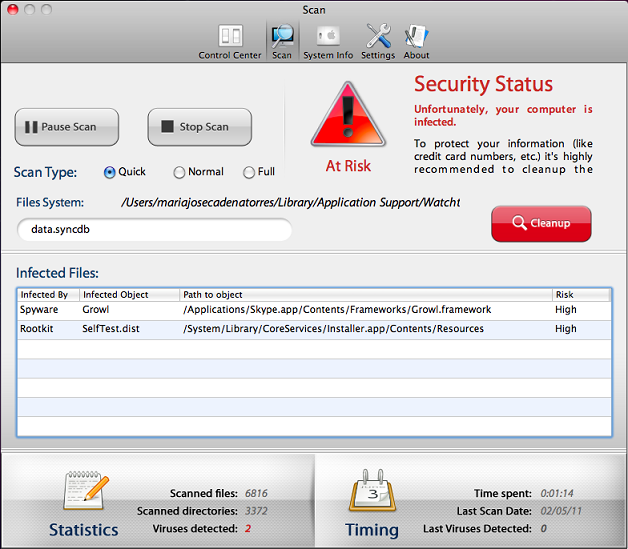Select the Quick scan type
628x549 pixels.
tap(109, 172)
